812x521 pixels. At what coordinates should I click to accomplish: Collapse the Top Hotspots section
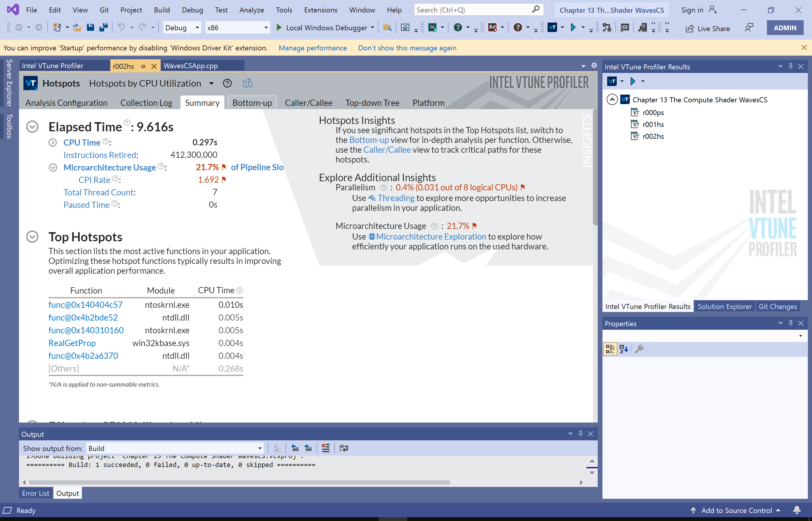point(32,237)
